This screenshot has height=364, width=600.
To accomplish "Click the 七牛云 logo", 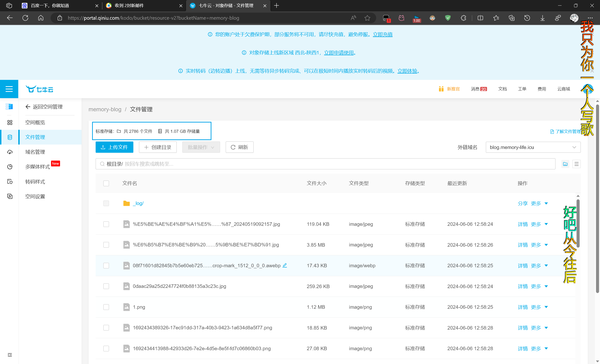I will [39, 89].
